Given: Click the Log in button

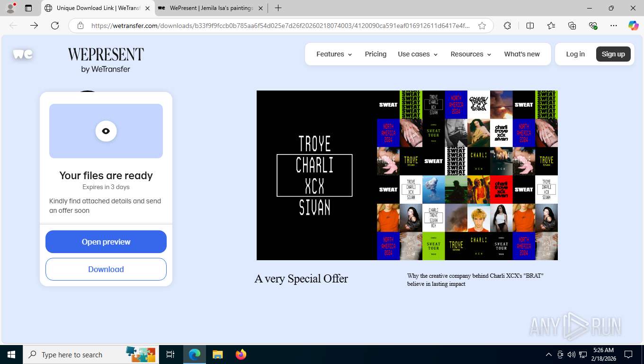Looking at the screenshot, I should 575,54.
